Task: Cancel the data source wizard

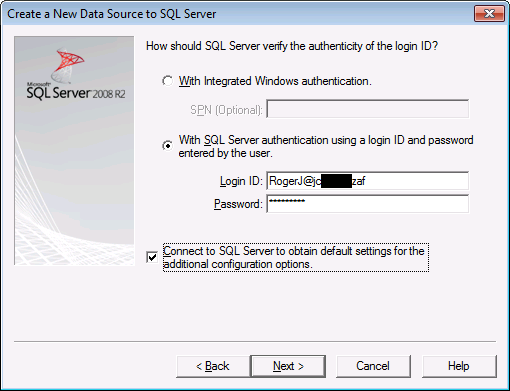Action: coord(373,366)
